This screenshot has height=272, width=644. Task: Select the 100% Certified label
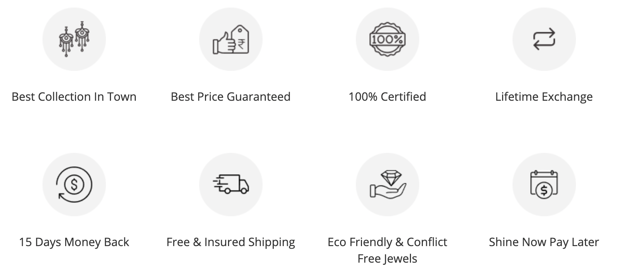pos(387,97)
